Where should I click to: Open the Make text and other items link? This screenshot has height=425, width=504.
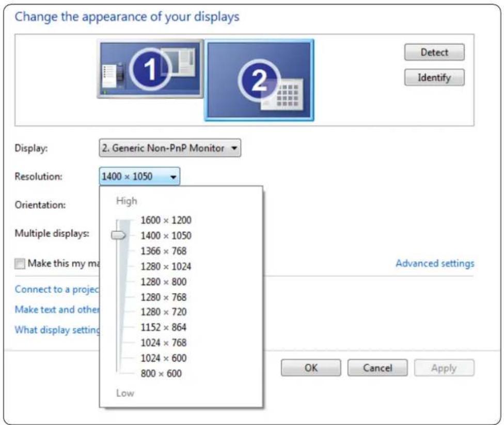[57, 310]
